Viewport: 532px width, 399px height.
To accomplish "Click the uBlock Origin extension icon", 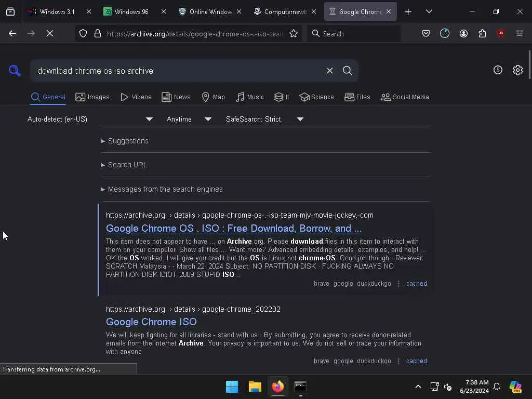I will 501,33.
